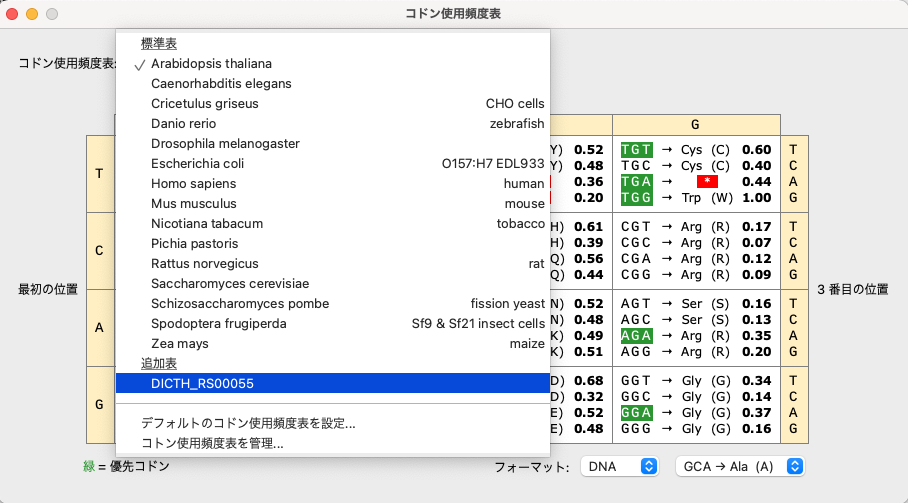Image resolution: width=908 pixels, height=503 pixels.
Task: Select Nicotiana tabacum tobacco entry
Action: tap(332, 223)
